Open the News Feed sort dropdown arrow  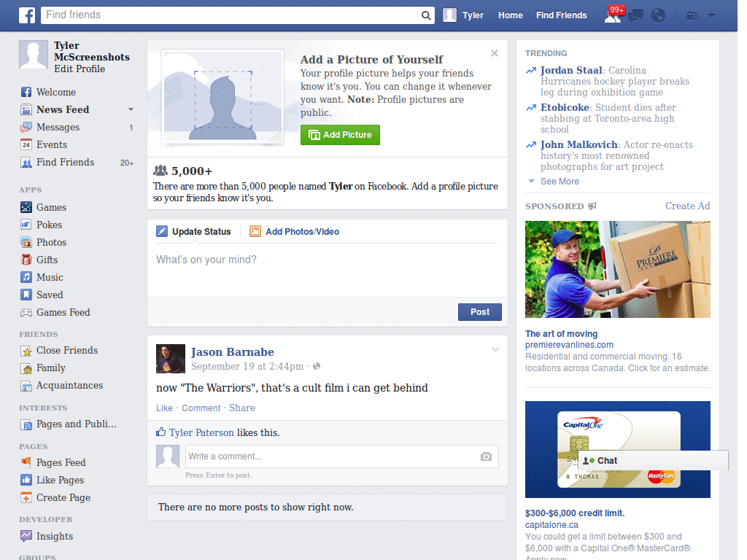point(131,109)
